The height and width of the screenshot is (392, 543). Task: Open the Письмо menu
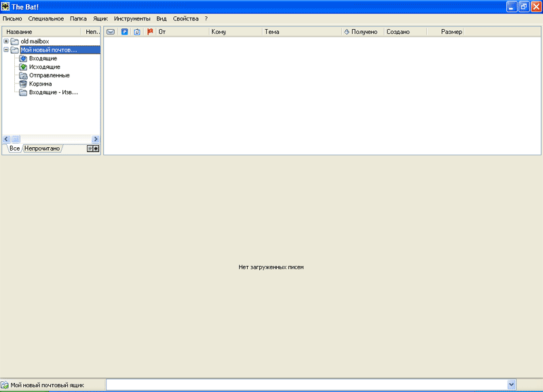click(12, 19)
